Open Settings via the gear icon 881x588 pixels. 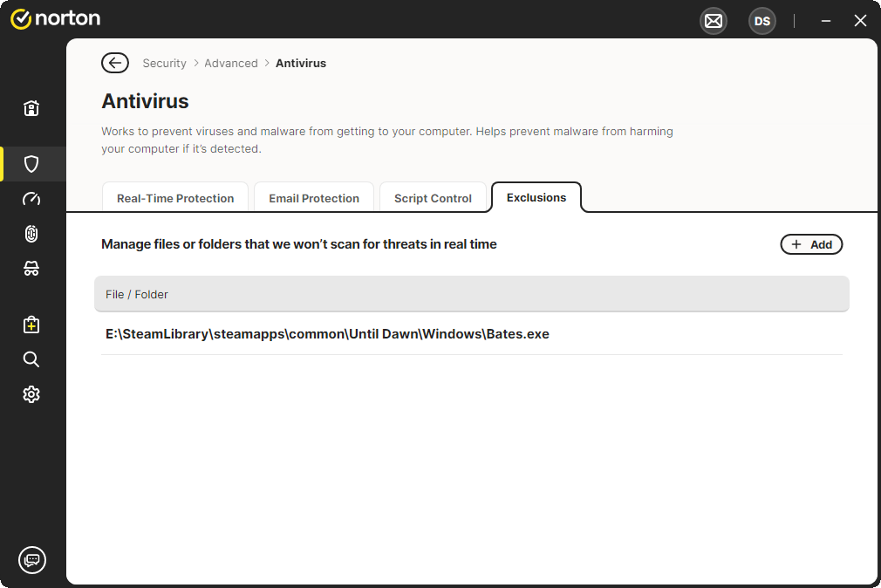31,394
